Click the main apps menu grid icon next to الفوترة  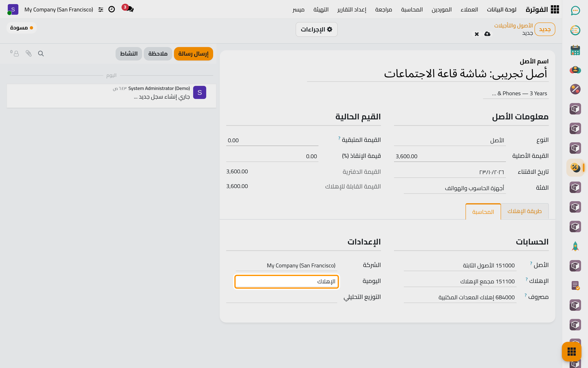(555, 10)
